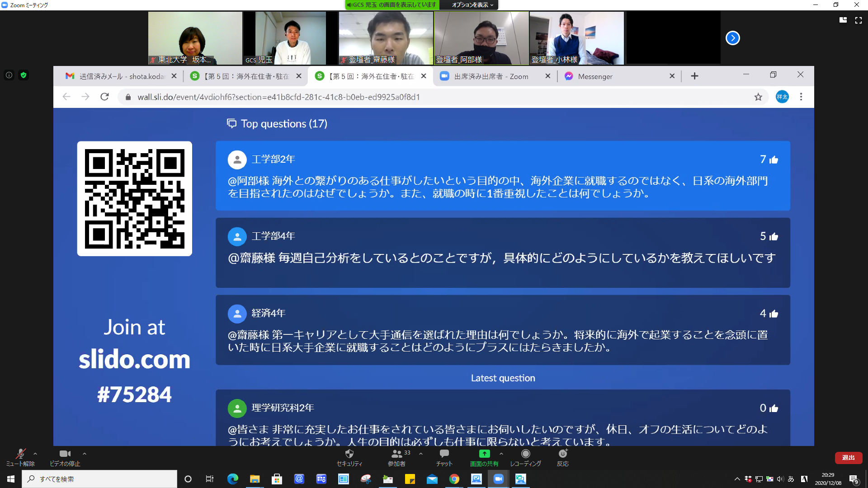Enter Zoom full screen mode icon
This screenshot has width=868, height=488.
(859, 20)
